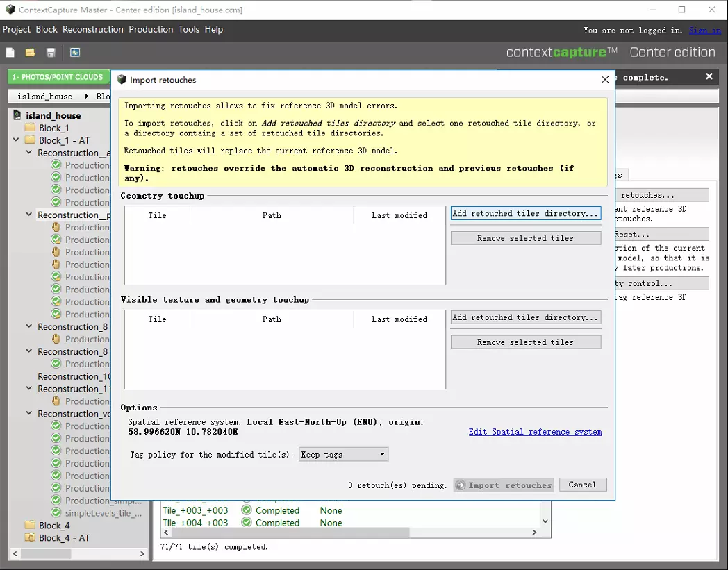Close the Import retouches dialog
Viewport: 728px width, 570px height.
tap(605, 80)
